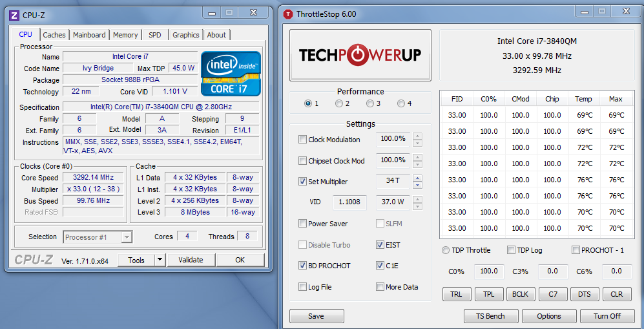Click the Clock Modulation 100.0% field
The image size is (644, 329).
coord(393,139)
